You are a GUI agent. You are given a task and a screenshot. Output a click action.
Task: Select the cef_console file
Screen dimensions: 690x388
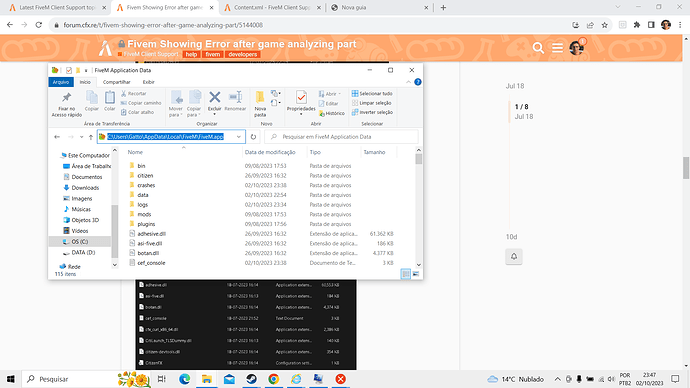151,263
